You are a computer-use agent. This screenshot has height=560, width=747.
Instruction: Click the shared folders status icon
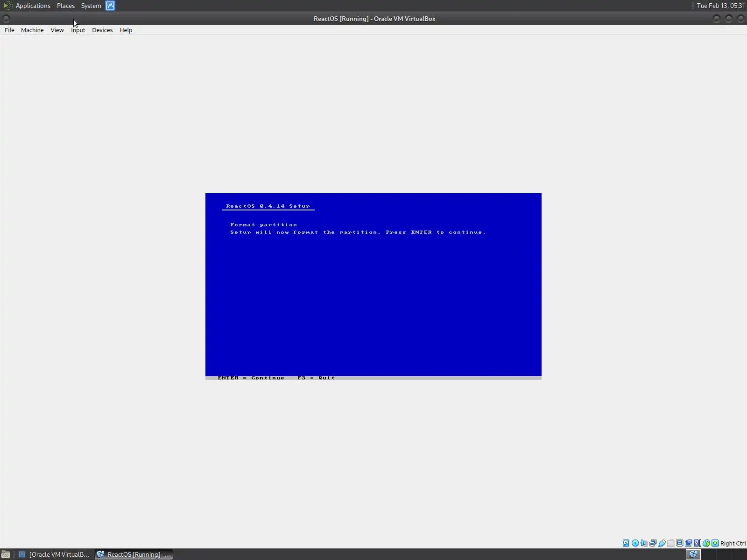point(670,543)
